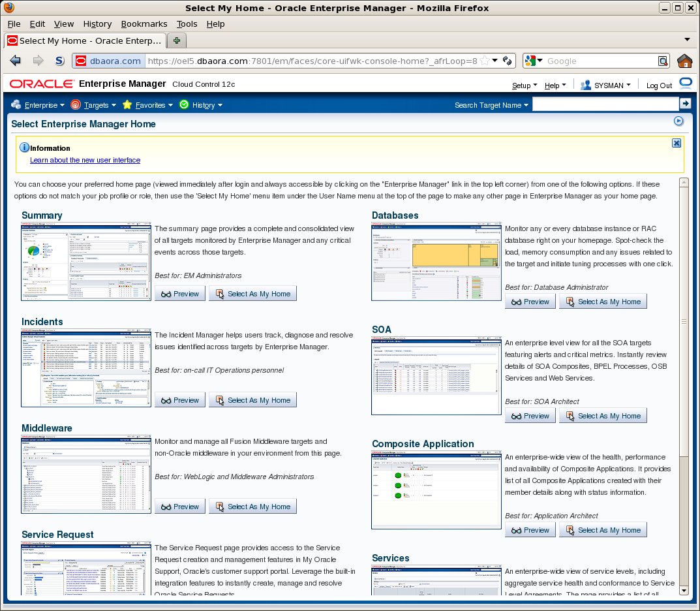Viewport: 700px width, 611px height.
Task: Select SOA as my home
Action: click(x=603, y=416)
